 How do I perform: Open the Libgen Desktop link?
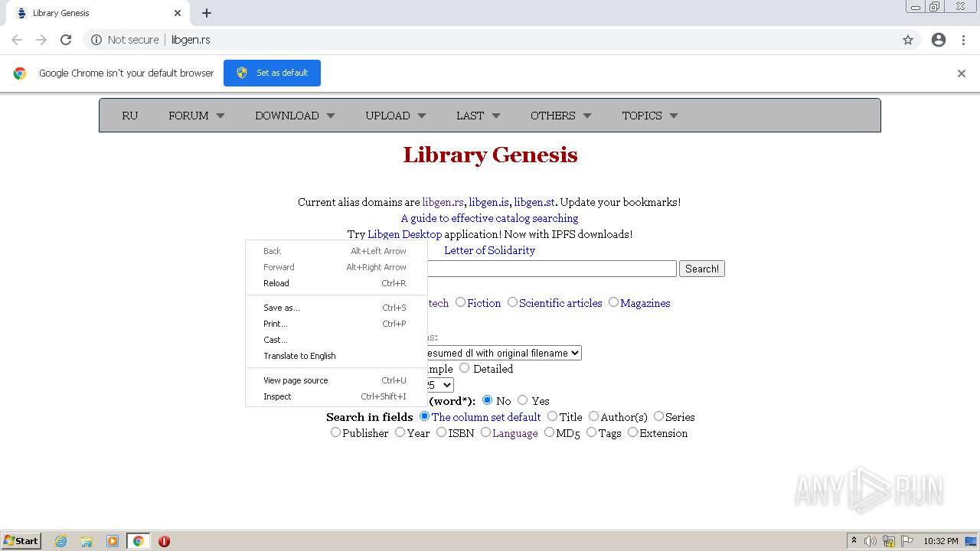(404, 234)
